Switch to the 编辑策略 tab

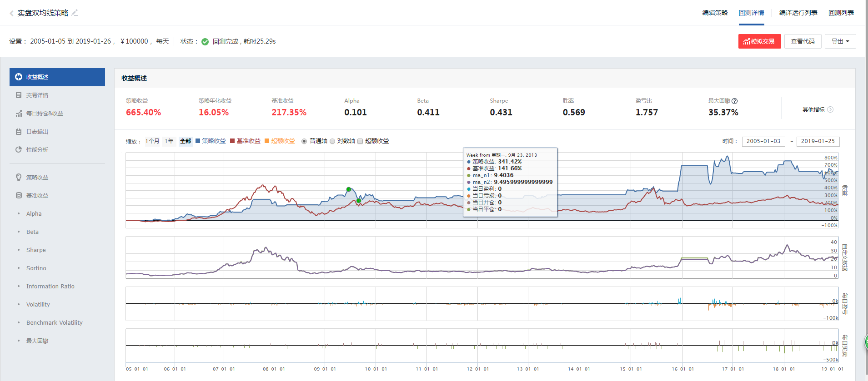click(715, 13)
